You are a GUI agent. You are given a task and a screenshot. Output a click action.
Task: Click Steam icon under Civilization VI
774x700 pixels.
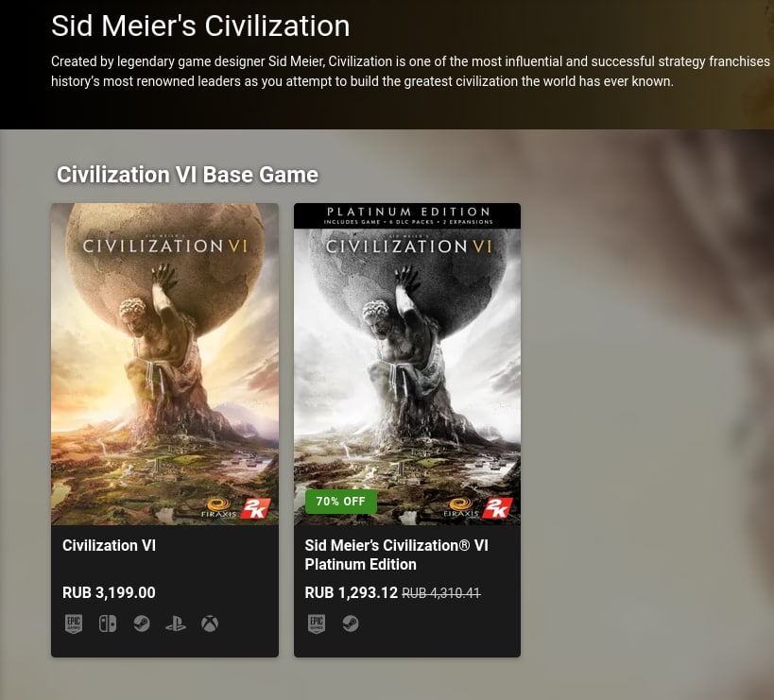(142, 624)
